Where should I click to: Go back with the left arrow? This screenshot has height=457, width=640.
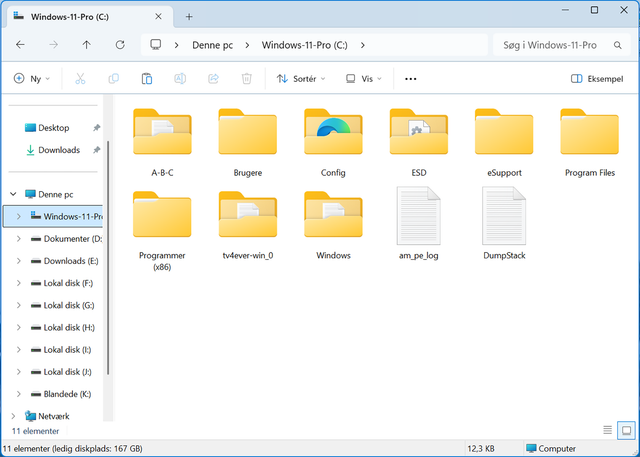click(20, 45)
